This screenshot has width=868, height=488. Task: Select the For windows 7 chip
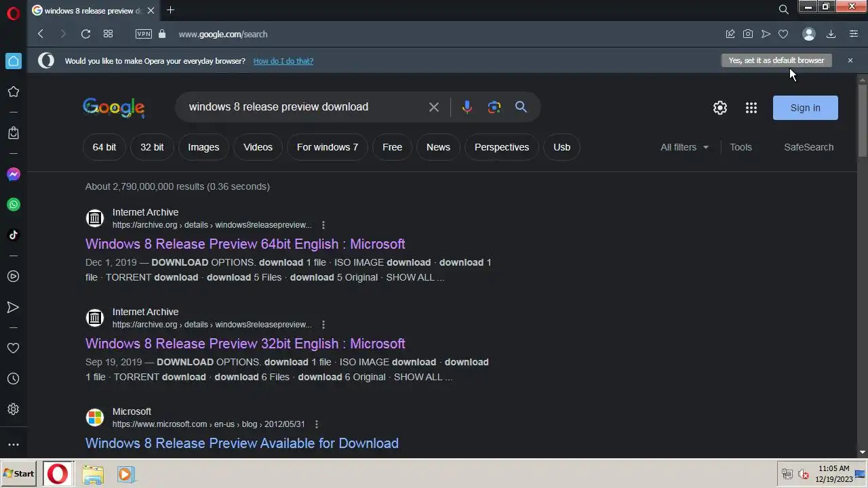(328, 147)
